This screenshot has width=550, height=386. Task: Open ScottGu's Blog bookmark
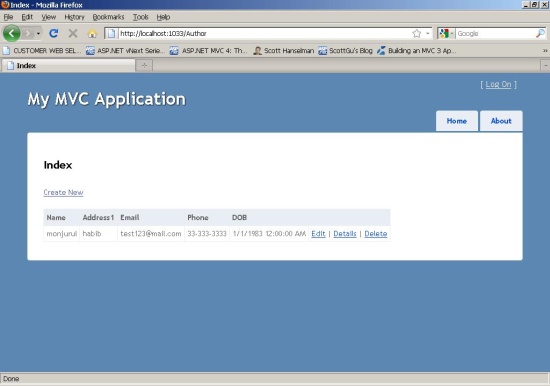tap(345, 51)
